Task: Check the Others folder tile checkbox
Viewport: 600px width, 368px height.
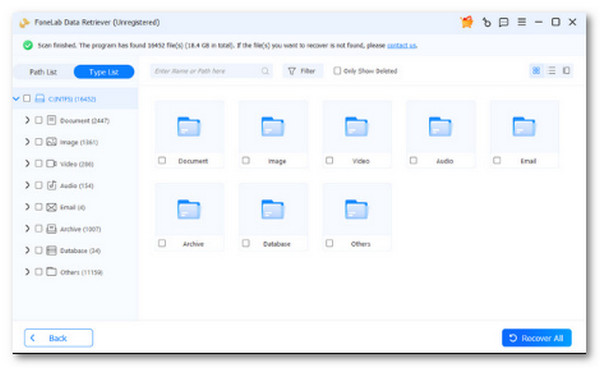Action: point(329,243)
